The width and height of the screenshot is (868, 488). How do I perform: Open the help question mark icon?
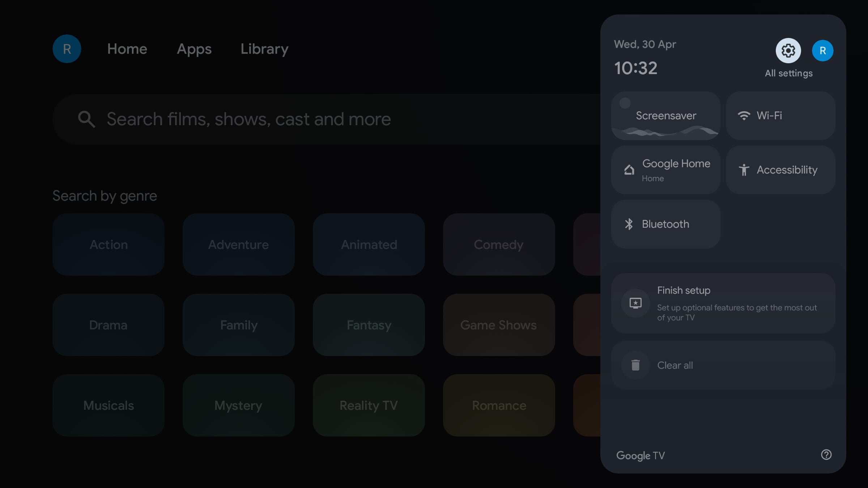tap(826, 454)
